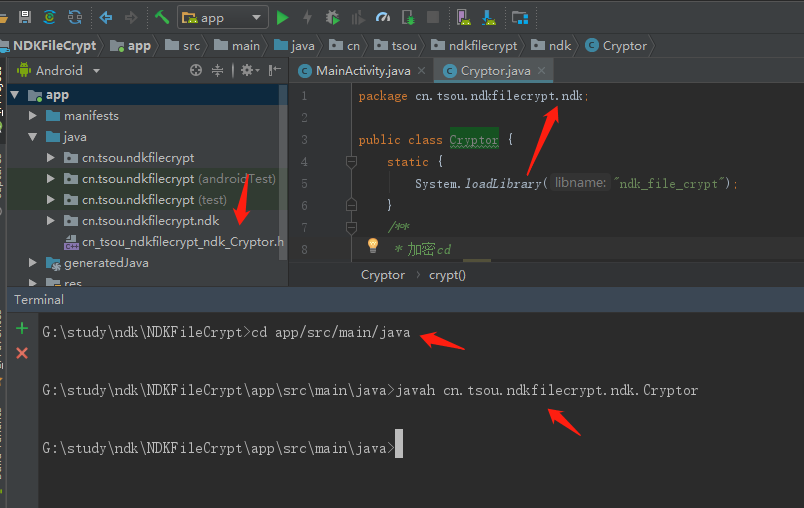This screenshot has width=804, height=508.
Task: Expand generatedJava folder
Action: pyautogui.click(x=32, y=262)
